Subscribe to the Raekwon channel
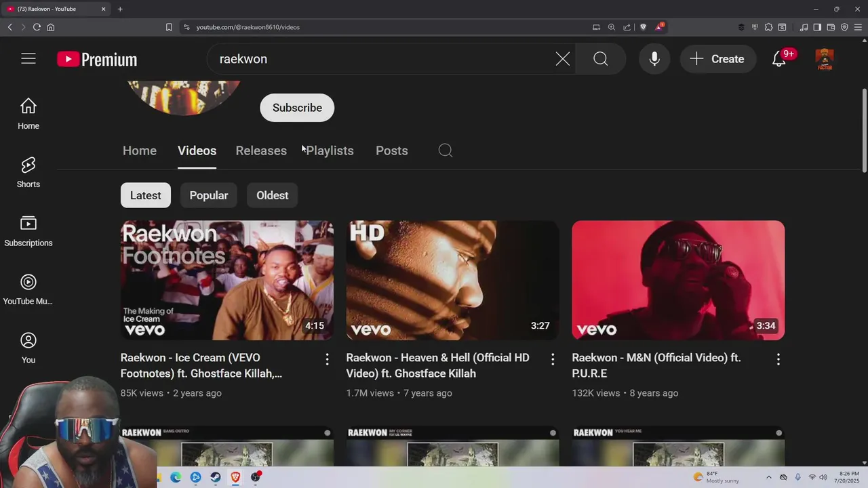The image size is (868, 488). [x=297, y=108]
